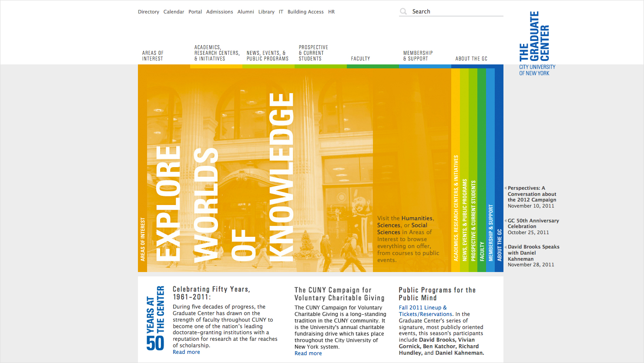The height and width of the screenshot is (363, 644).
Task: Open the Faculty navigation menu
Action: (x=360, y=58)
